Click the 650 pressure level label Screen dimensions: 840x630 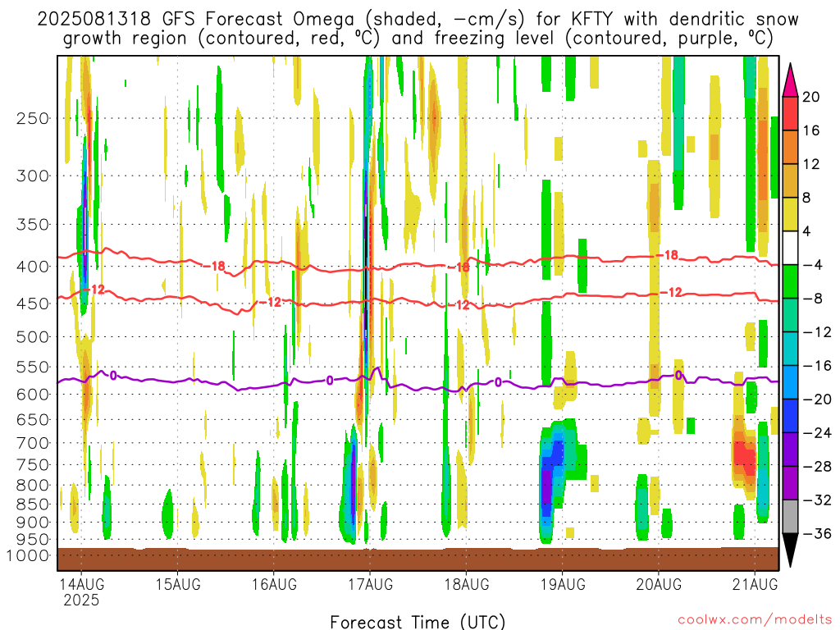click(33, 419)
